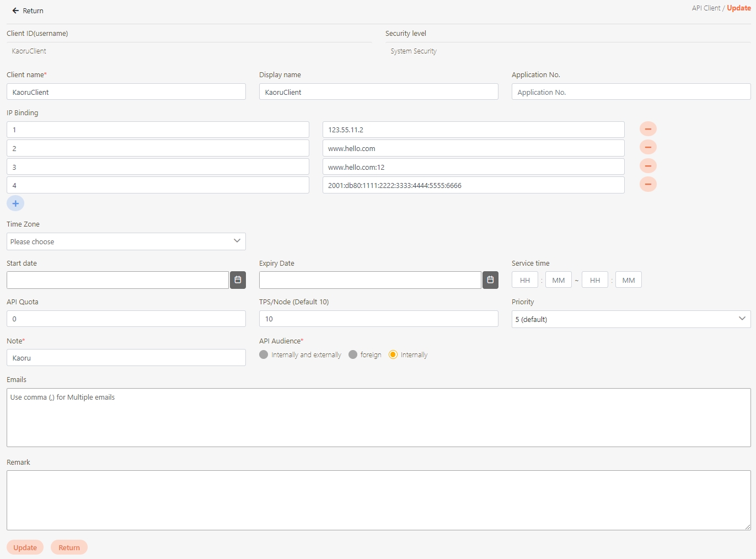
Task: Expand the Time Zone dropdown
Action: [126, 241]
